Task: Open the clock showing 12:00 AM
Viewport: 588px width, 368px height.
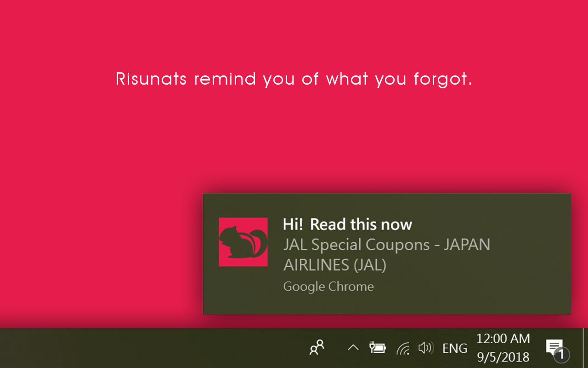Action: coord(503,348)
